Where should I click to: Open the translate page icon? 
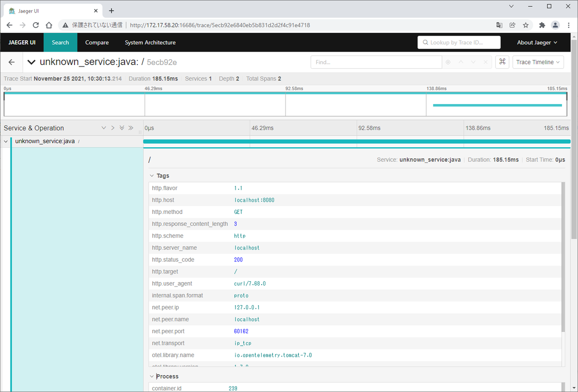[x=499, y=25]
